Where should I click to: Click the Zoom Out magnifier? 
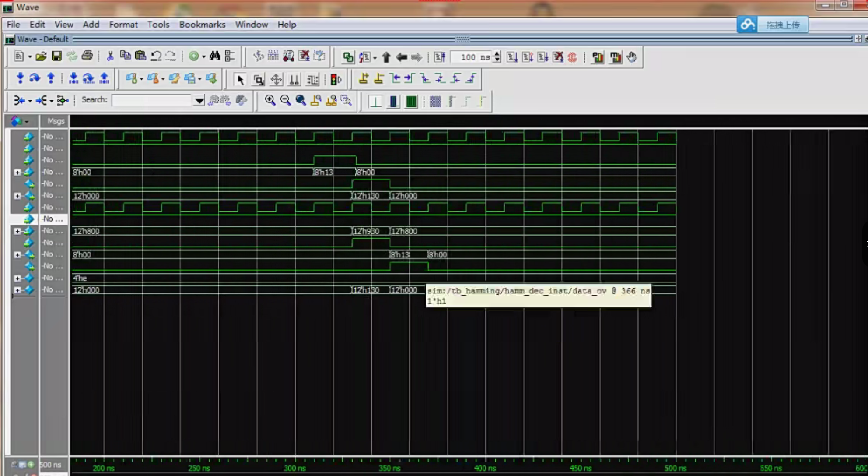pos(285,101)
